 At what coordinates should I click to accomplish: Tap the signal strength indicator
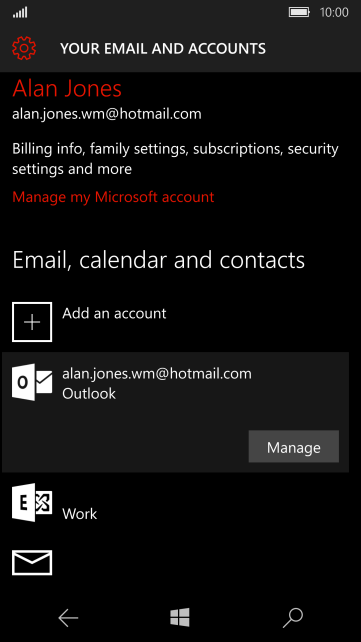20,13
